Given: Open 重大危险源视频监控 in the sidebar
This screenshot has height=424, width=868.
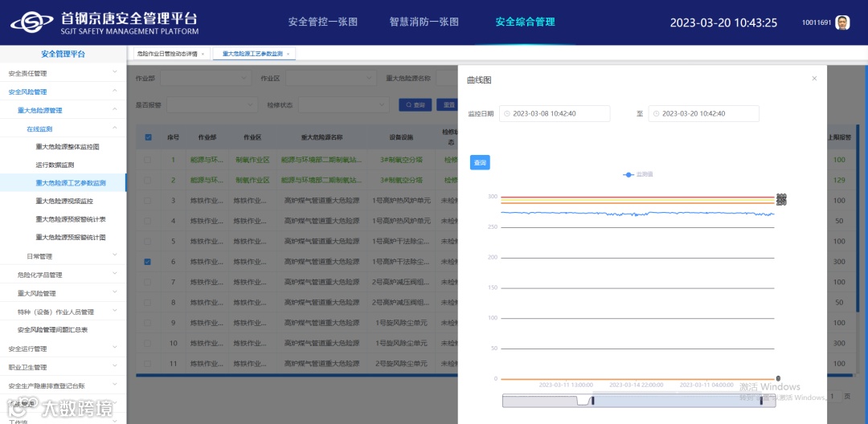Looking at the screenshot, I should pyautogui.click(x=64, y=202).
